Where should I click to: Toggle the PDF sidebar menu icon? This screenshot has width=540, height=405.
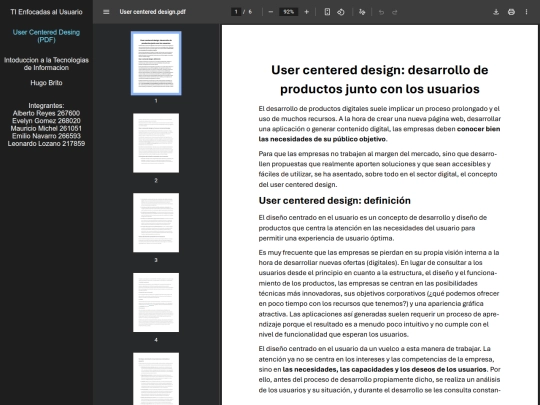(x=106, y=12)
